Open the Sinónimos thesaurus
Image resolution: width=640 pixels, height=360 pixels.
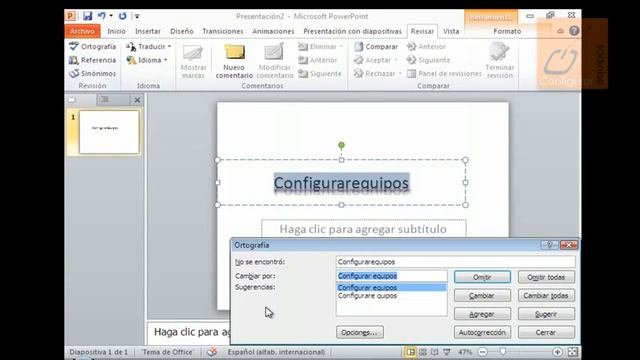[93, 73]
